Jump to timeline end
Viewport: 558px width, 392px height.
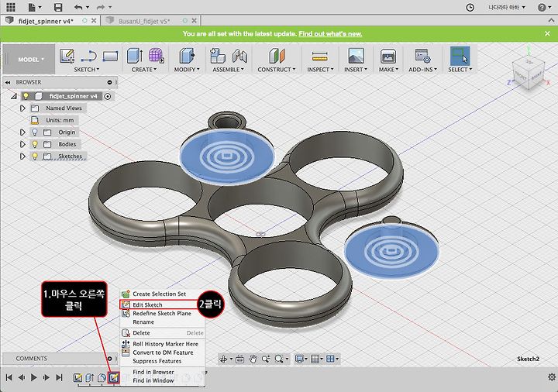pos(60,377)
